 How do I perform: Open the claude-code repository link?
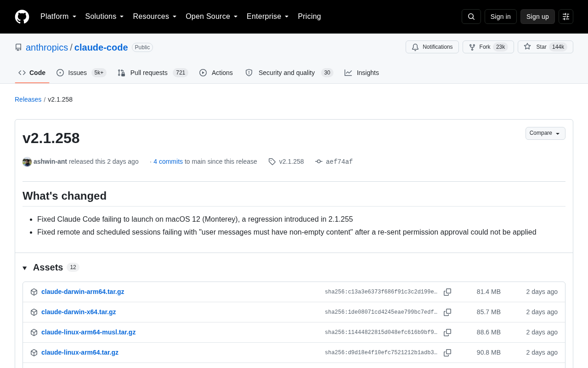click(101, 47)
